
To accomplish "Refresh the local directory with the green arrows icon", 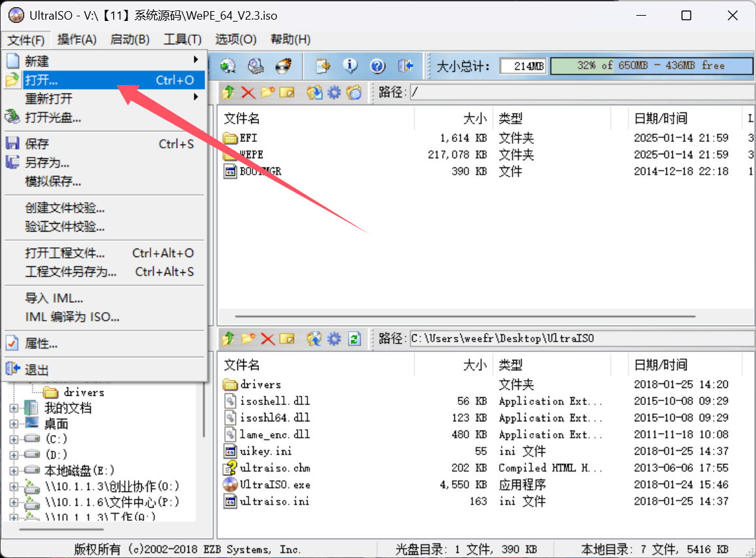I will point(354,339).
